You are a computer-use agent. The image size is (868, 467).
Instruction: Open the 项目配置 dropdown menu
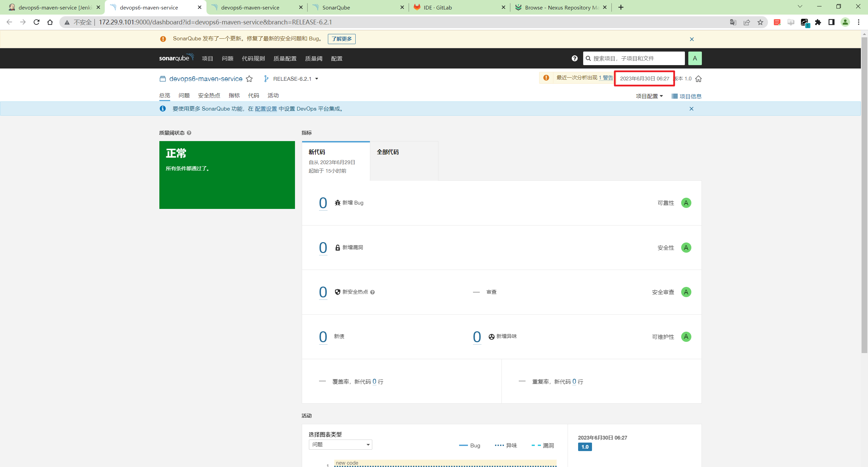coord(649,96)
